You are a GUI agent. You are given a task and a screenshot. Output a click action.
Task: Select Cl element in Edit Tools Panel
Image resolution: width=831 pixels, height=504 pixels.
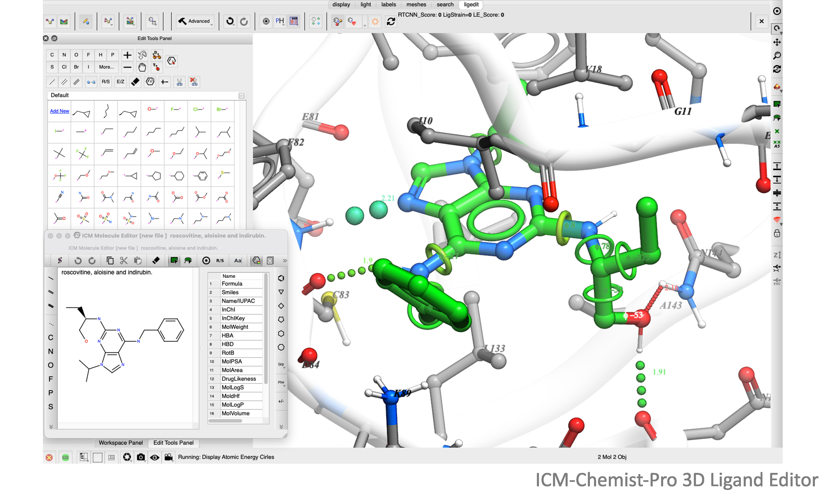tap(64, 67)
